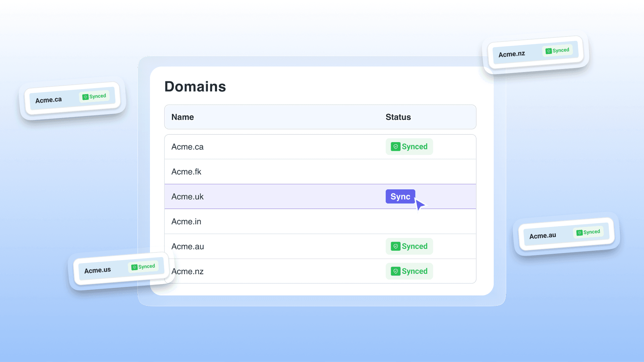The height and width of the screenshot is (362, 644).
Task: Click the Synced label on the Acme.us card
Action: (x=146, y=266)
